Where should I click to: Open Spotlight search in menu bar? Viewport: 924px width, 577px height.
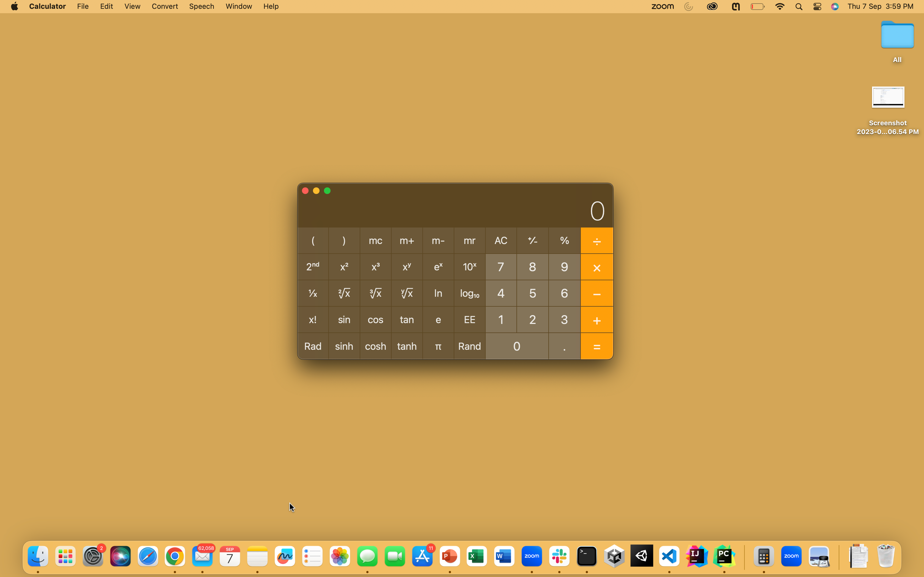pyautogui.click(x=798, y=7)
